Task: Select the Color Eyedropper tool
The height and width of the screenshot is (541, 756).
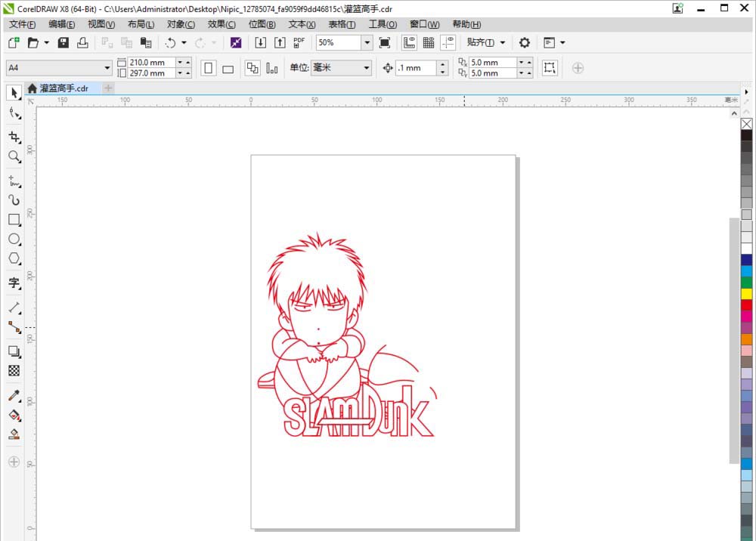Action: (x=14, y=395)
